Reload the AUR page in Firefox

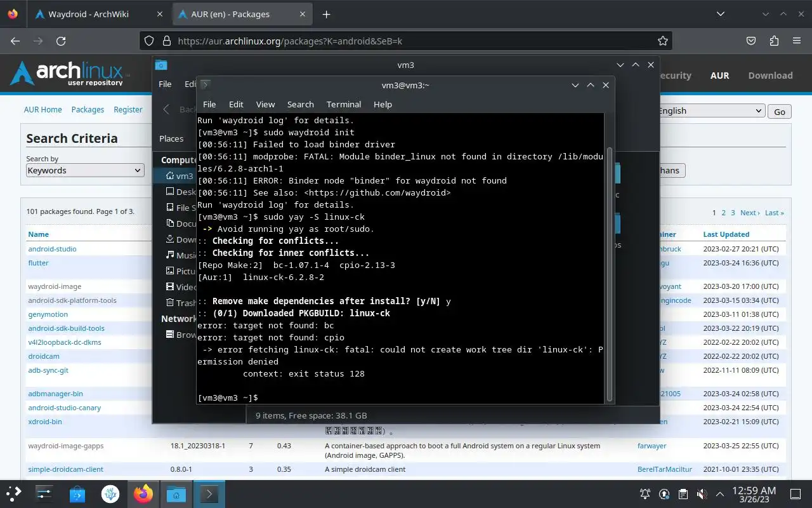(61, 41)
